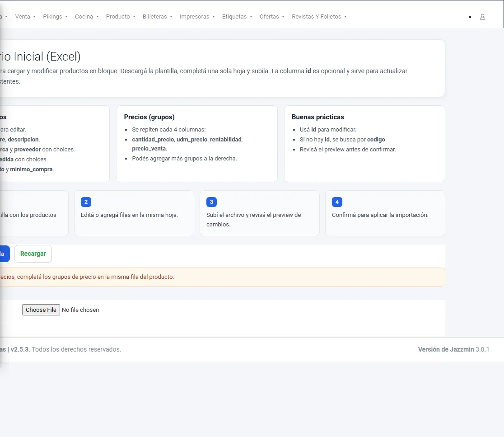Expand the Billeteras dropdown menu
Image resolution: width=504 pixels, height=437 pixels.
coord(158,17)
